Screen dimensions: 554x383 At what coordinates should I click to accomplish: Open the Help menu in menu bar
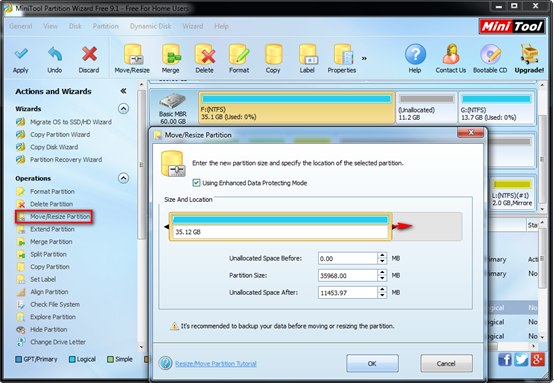tap(222, 26)
